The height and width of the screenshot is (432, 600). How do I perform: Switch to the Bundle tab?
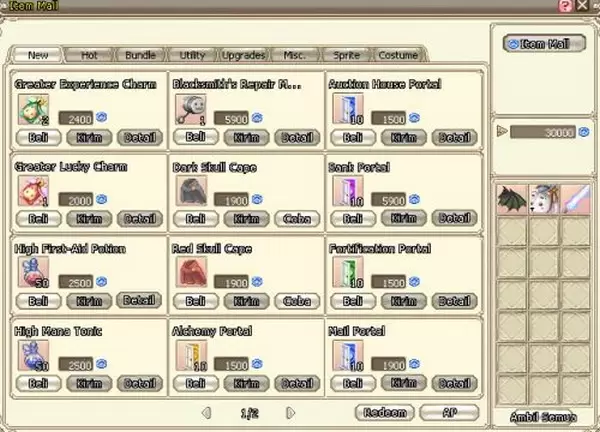point(140,55)
